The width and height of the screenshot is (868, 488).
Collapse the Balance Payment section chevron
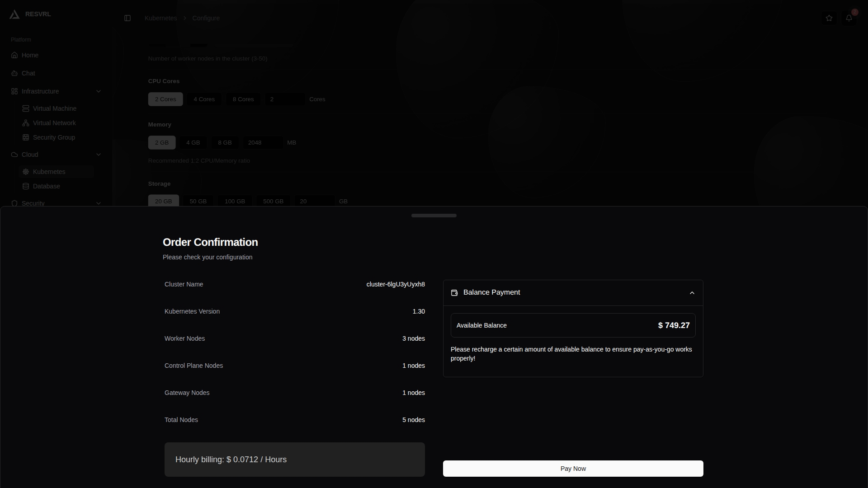tap(692, 293)
